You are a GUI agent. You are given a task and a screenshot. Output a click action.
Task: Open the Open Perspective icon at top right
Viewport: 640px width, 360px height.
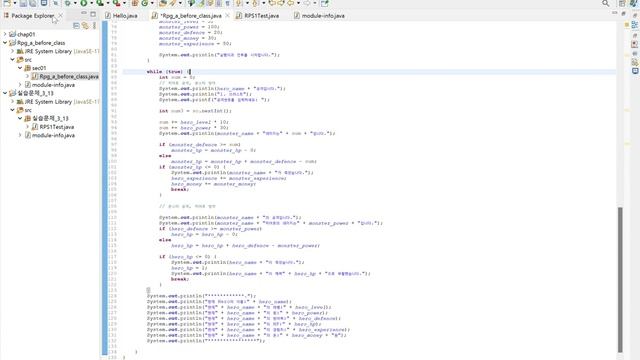tap(622, 3)
